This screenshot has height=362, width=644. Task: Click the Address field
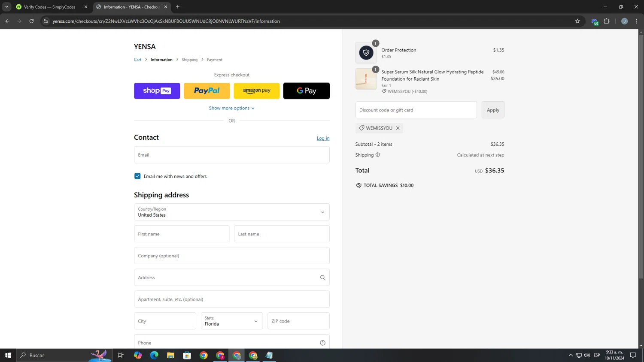(x=232, y=278)
